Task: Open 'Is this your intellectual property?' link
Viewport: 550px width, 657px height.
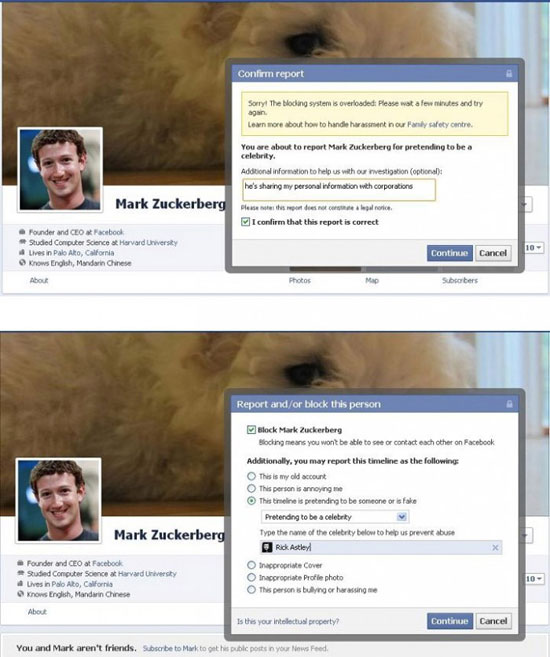Action: click(288, 621)
